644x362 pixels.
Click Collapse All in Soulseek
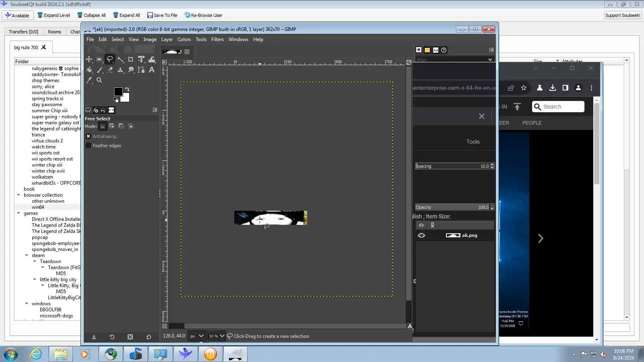click(x=91, y=15)
